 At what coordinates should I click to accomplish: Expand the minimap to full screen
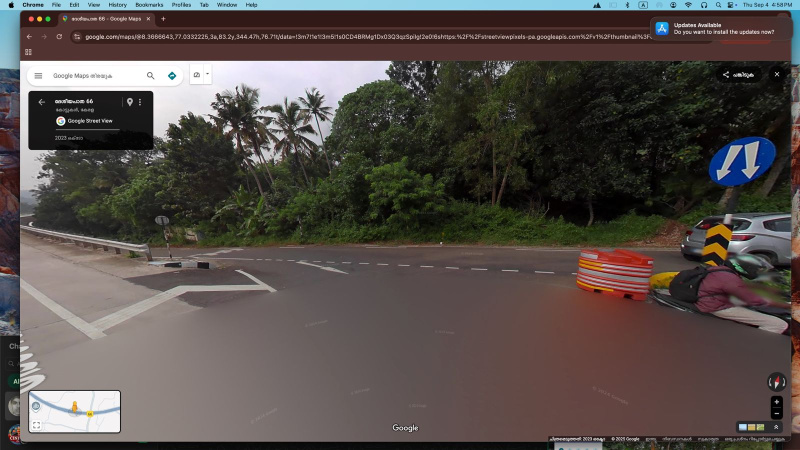coord(37,425)
